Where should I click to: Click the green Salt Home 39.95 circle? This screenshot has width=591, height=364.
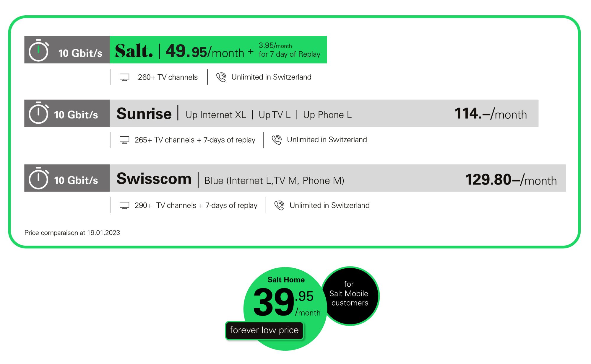pyautogui.click(x=285, y=308)
